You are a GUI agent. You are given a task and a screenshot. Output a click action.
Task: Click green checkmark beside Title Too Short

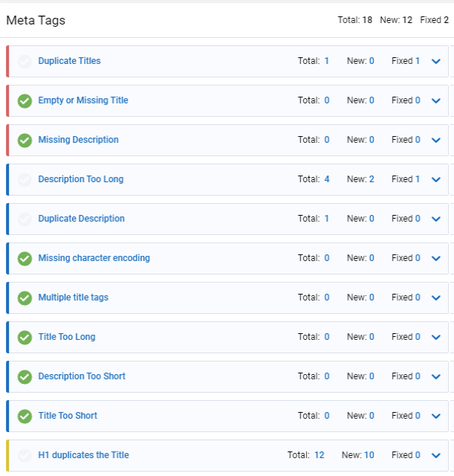(25, 416)
